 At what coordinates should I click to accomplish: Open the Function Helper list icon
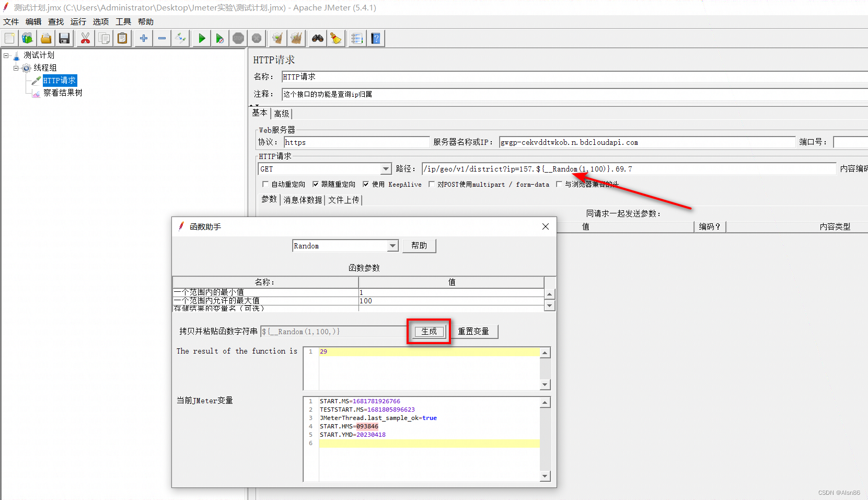tap(357, 38)
